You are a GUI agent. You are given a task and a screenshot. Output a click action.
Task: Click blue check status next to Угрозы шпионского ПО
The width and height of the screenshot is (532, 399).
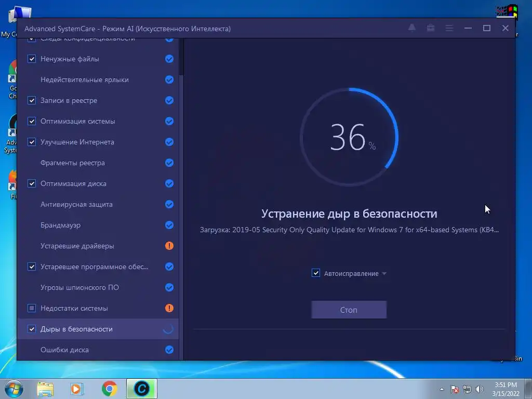[169, 287]
